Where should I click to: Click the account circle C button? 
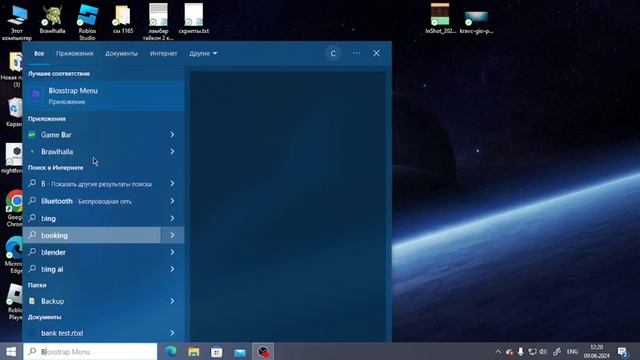pos(333,53)
